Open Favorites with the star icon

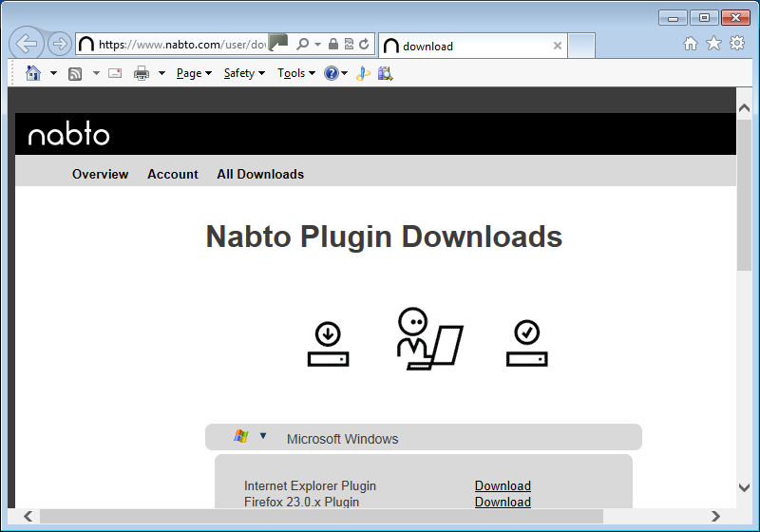coord(713,44)
